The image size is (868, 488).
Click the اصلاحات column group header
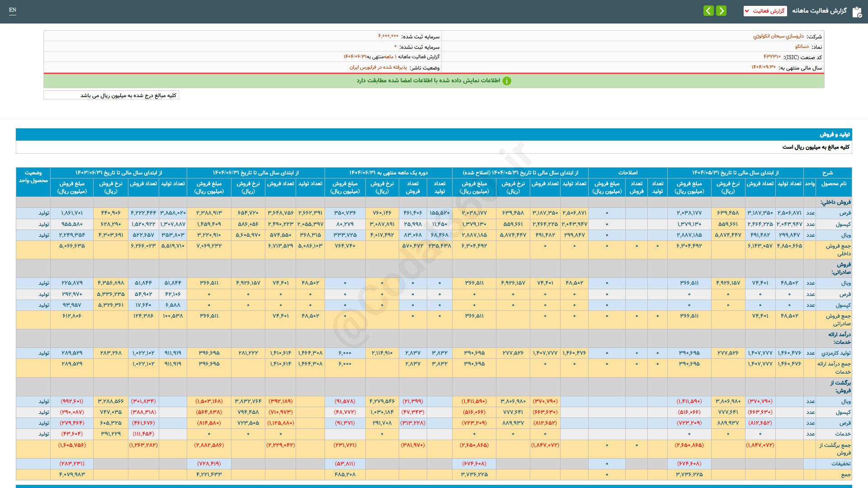point(627,173)
